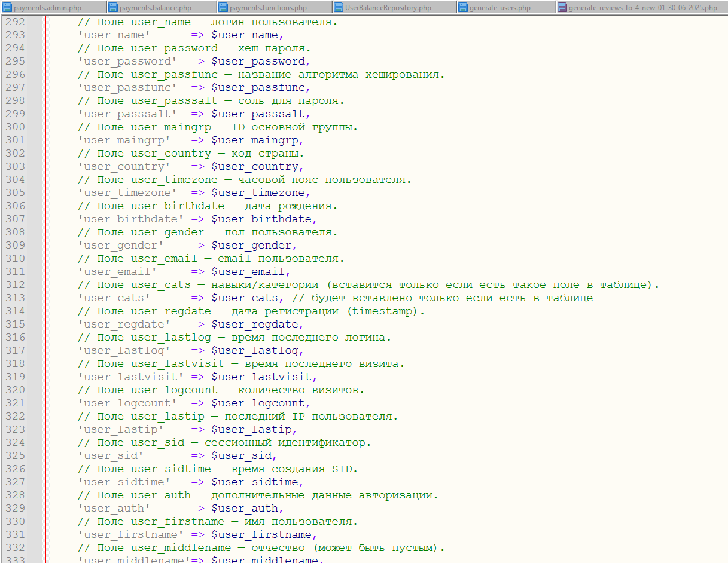Click the $user_cats variable on line 313
Image resolution: width=728 pixels, height=563 pixels.
(244, 298)
